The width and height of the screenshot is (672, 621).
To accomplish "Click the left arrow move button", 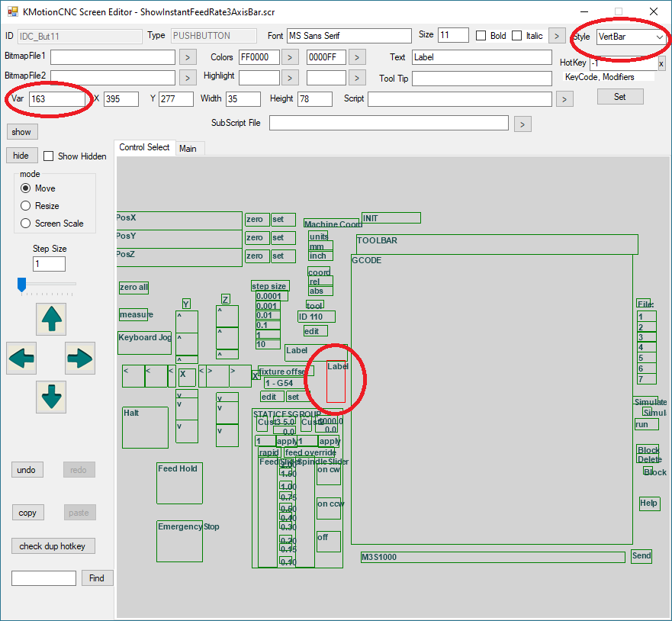I will (x=21, y=358).
